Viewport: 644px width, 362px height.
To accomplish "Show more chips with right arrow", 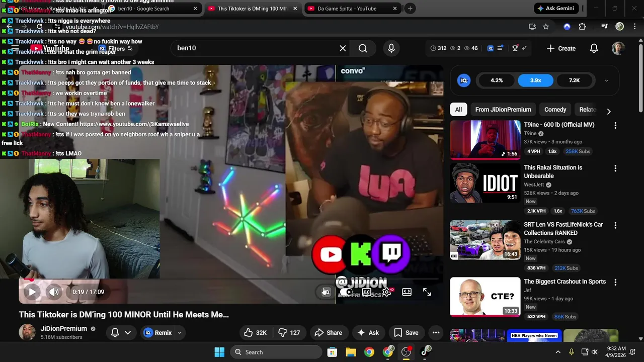I will click(609, 112).
